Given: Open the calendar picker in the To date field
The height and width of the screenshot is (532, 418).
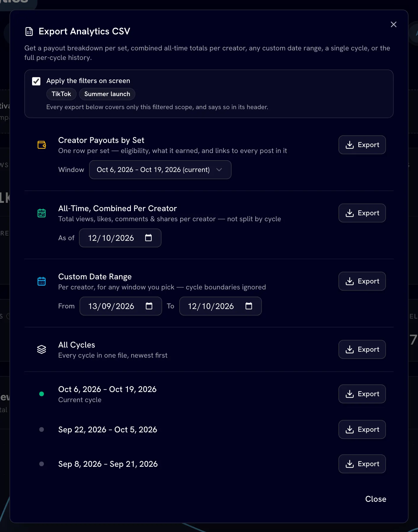Looking at the screenshot, I should [x=249, y=306].
